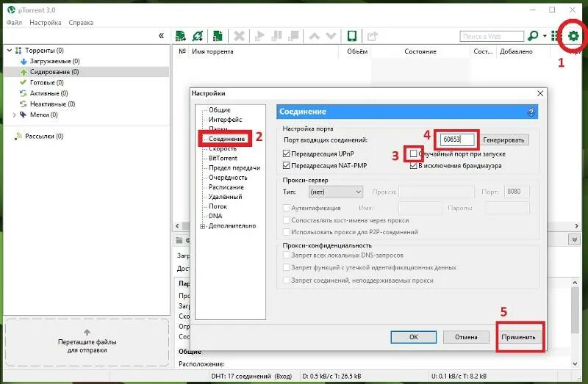Screen dimensions: 588x384
Task: Select DNA in settings tree
Action: pyautogui.click(x=215, y=216)
